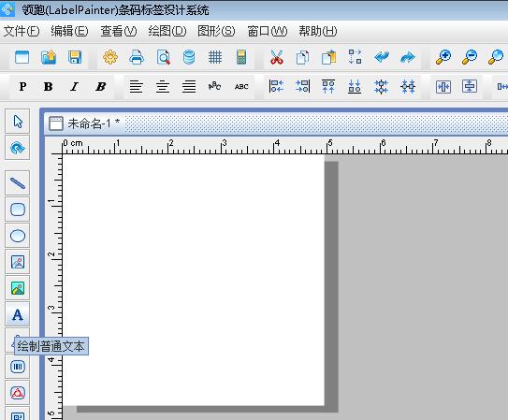Toggle italic I formatting
Screen dimensions: 508x420
pos(74,86)
